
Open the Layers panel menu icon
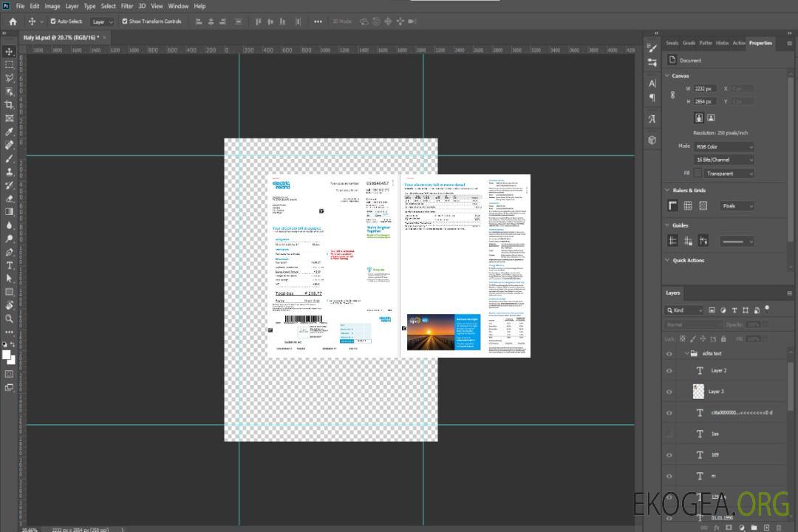click(x=789, y=293)
